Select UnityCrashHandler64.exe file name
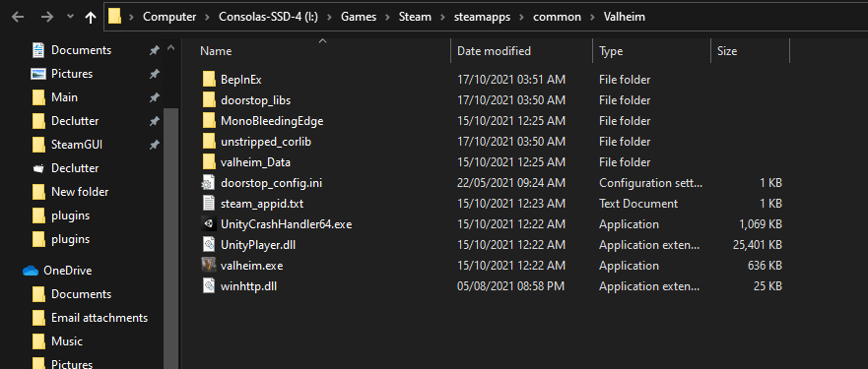This screenshot has height=369, width=868. [x=286, y=224]
